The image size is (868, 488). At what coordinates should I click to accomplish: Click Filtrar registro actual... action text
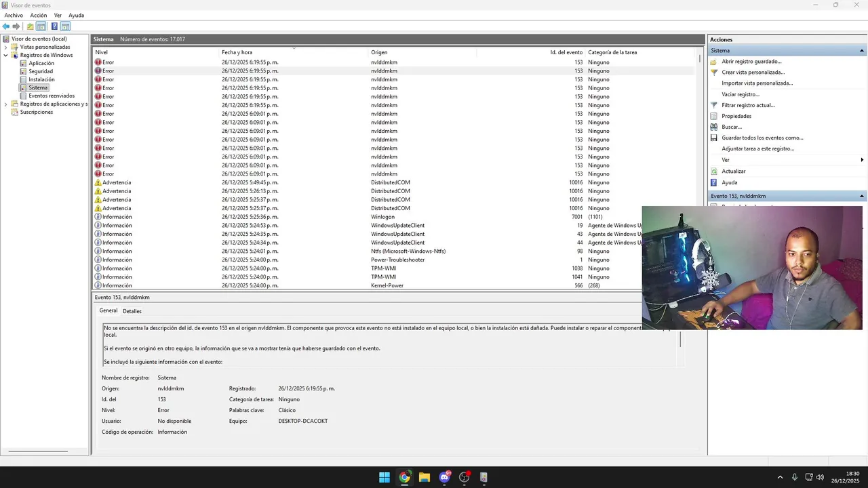point(748,105)
